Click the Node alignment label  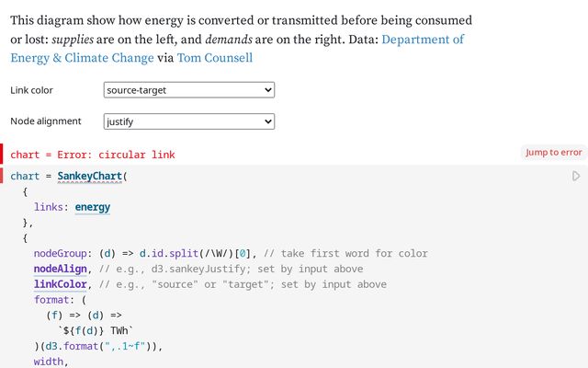[x=46, y=121]
